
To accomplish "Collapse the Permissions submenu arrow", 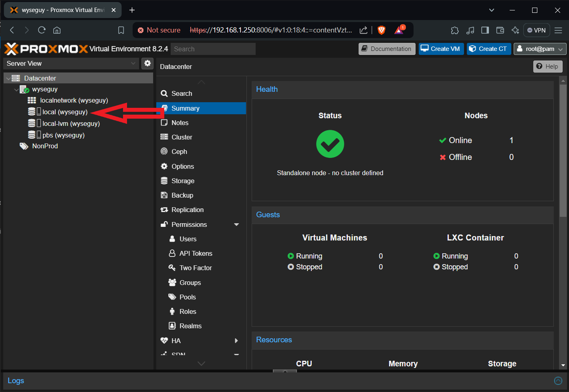I will (x=236, y=224).
